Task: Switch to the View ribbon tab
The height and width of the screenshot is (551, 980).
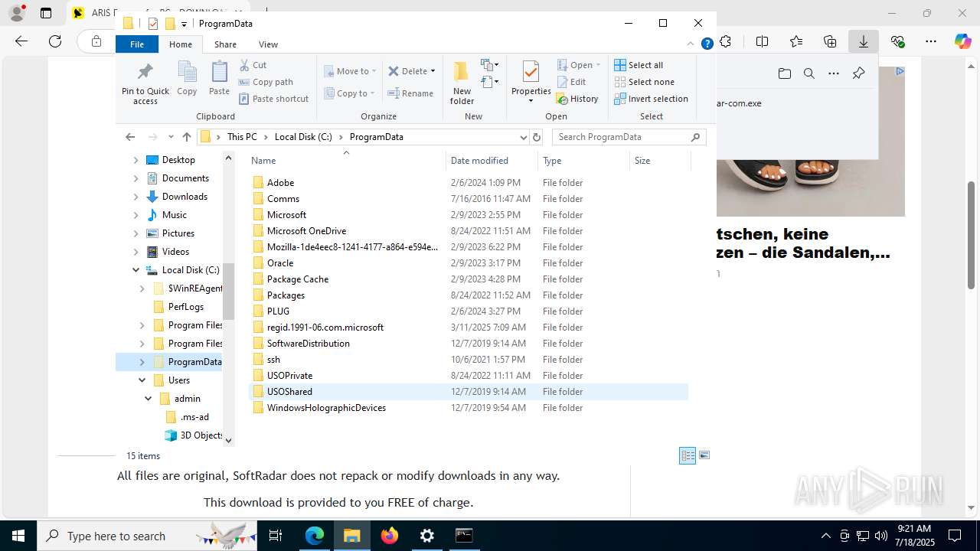Action: coord(268,44)
